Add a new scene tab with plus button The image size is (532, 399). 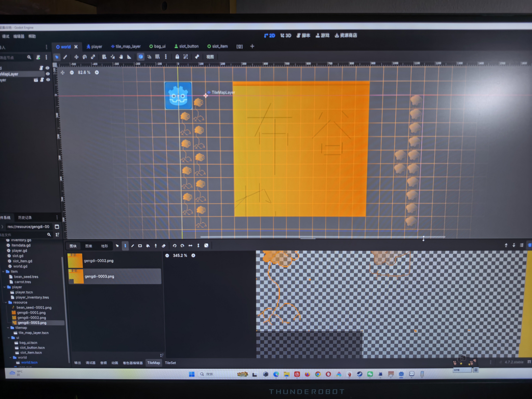click(x=252, y=46)
